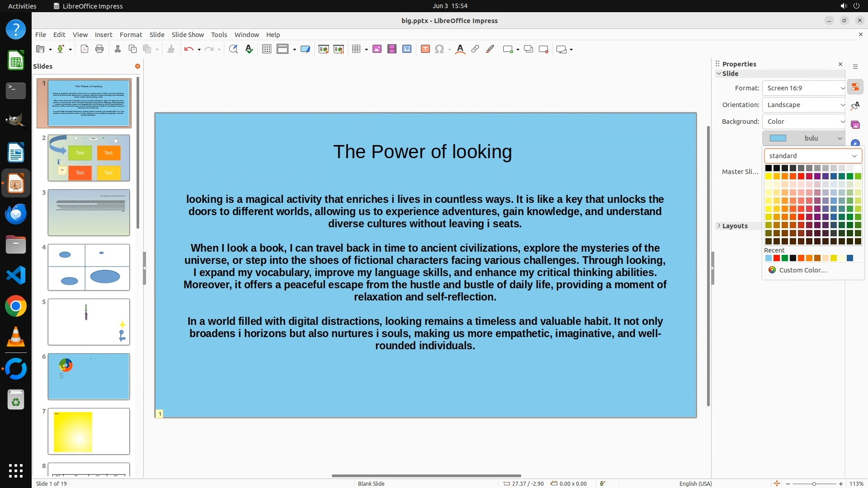Close the Slides panel

point(137,66)
